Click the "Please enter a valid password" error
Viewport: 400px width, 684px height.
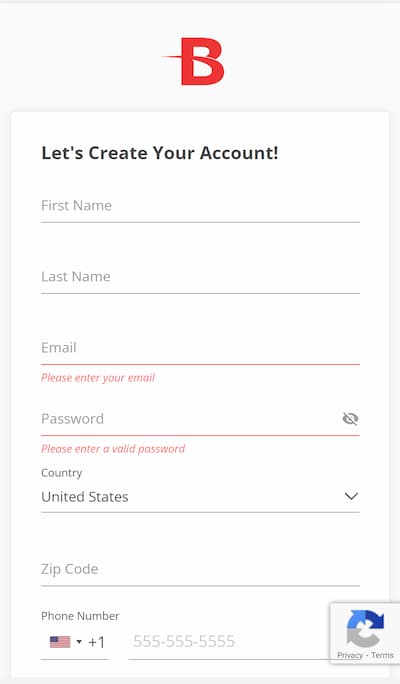tap(113, 449)
